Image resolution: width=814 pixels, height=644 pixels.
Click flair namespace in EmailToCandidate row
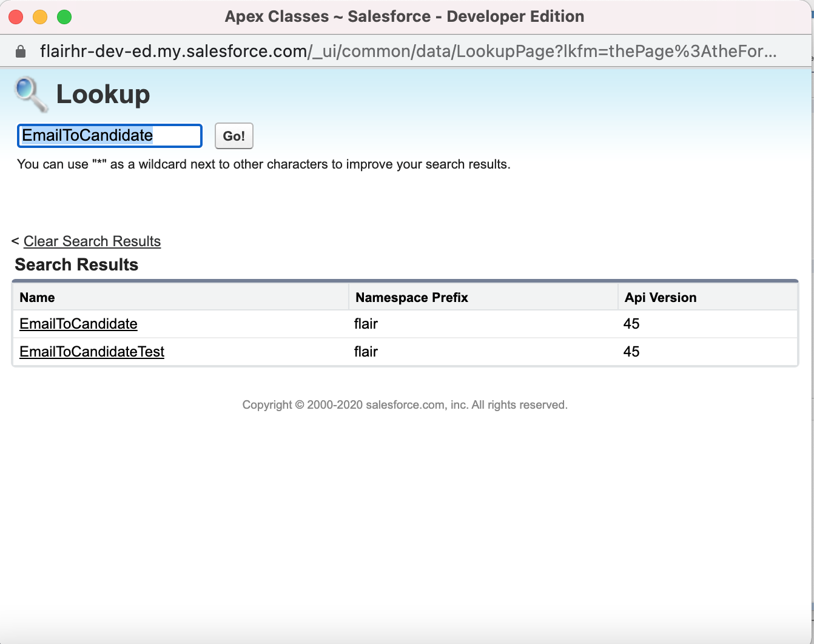point(366,324)
